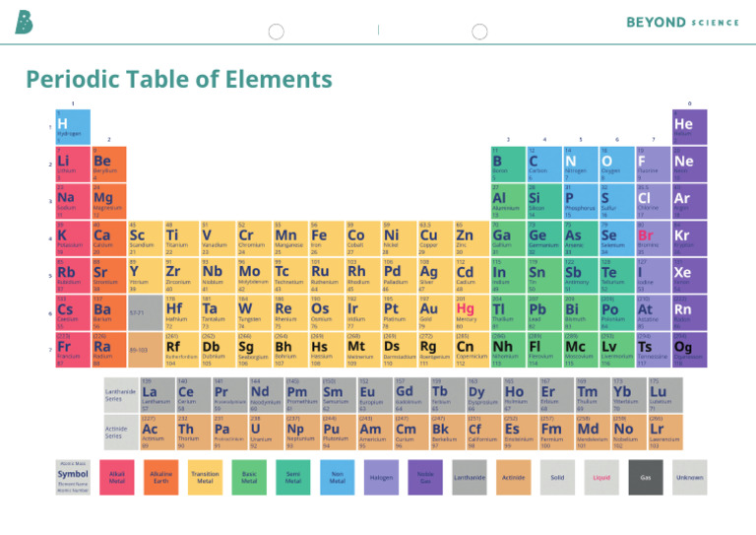The width and height of the screenshot is (756, 535).
Task: Click the Halogen legend swatch
Action: (x=381, y=477)
